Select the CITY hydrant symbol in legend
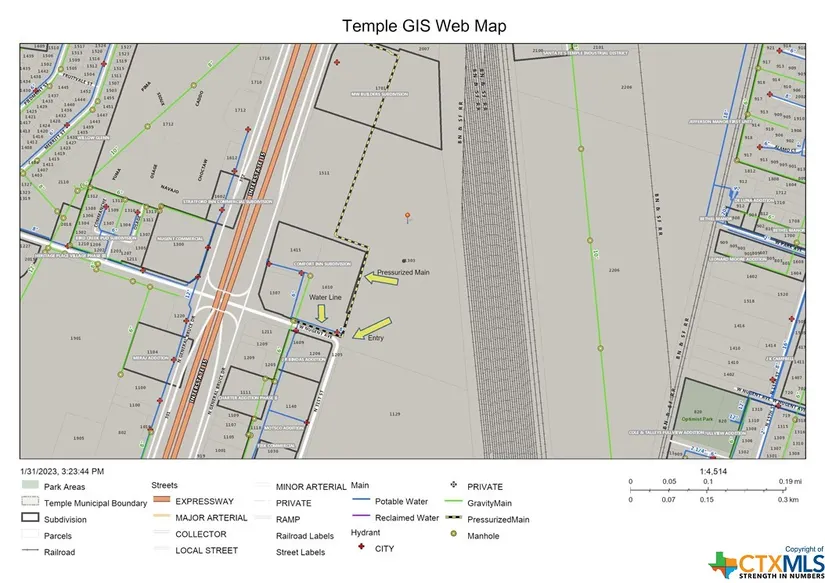 [x=362, y=549]
